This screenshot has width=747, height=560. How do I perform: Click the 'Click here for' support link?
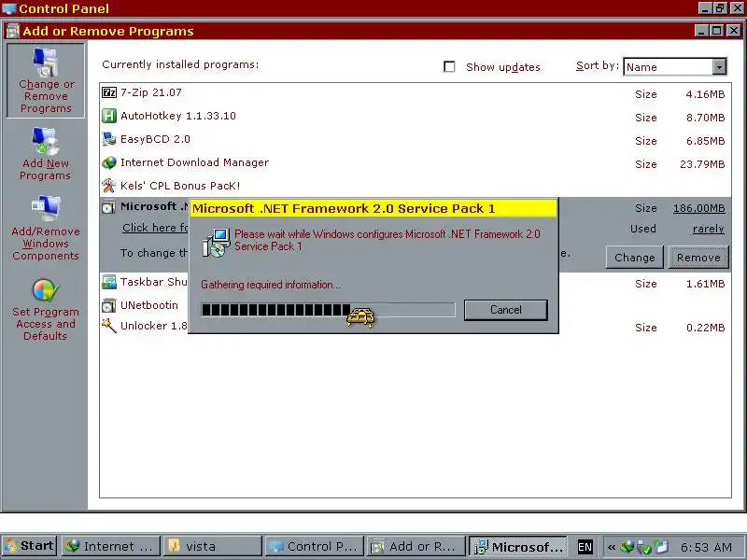pos(155,228)
